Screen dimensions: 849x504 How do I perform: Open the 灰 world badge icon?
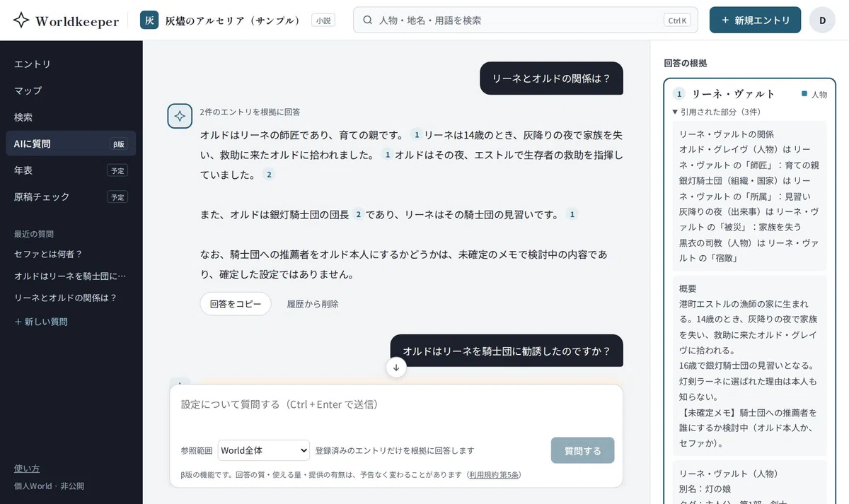pos(149,20)
